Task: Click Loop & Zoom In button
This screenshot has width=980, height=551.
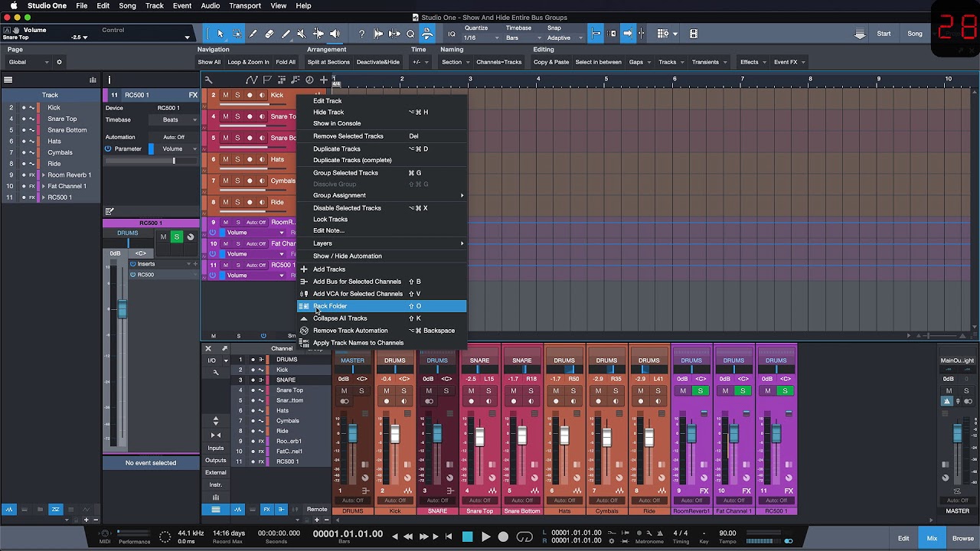Action: (x=248, y=62)
